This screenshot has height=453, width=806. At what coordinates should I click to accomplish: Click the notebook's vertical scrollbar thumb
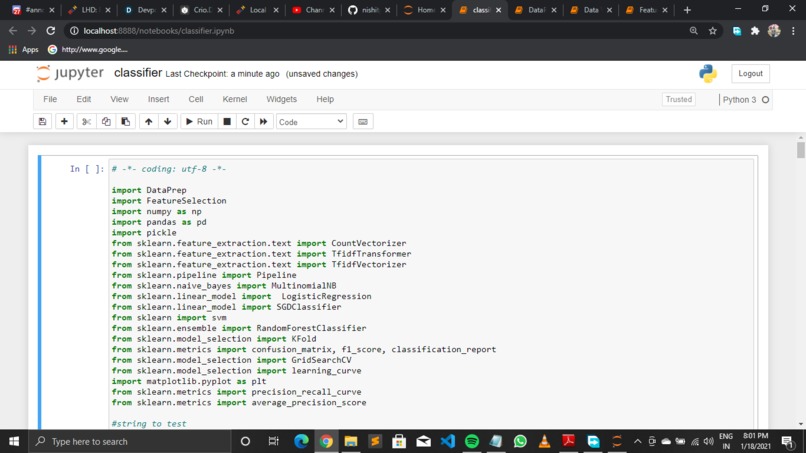tap(800, 150)
